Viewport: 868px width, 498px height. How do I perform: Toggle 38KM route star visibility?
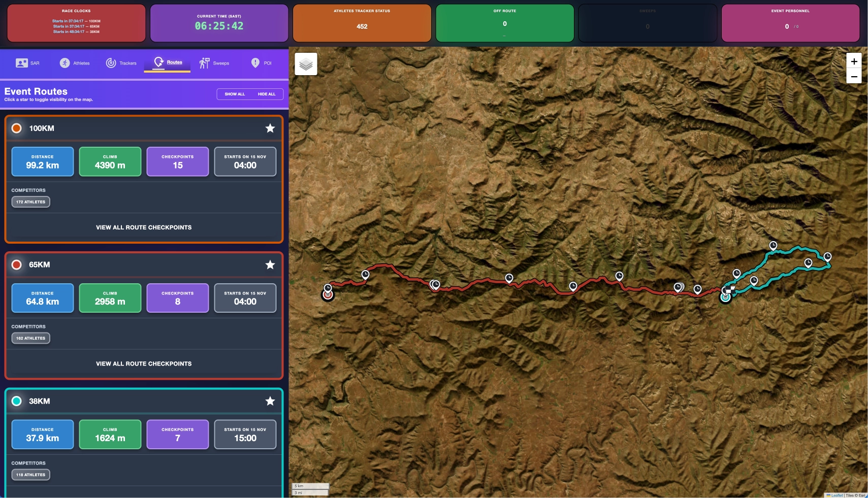point(270,401)
